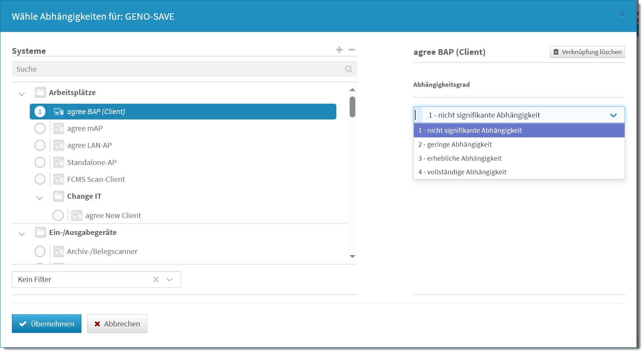
Task: Select the agree New Client radio button
Action: 58,216
